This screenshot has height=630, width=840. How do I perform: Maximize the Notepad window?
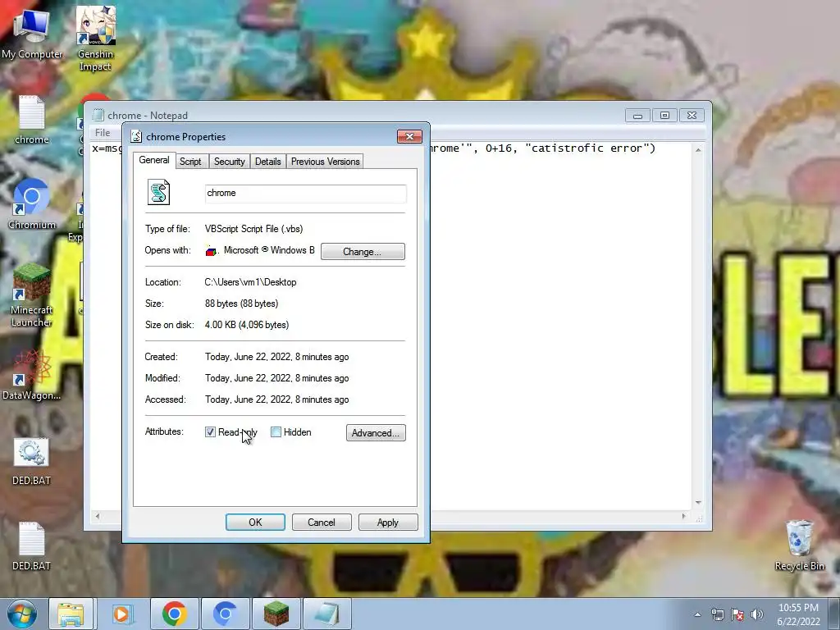pos(664,116)
